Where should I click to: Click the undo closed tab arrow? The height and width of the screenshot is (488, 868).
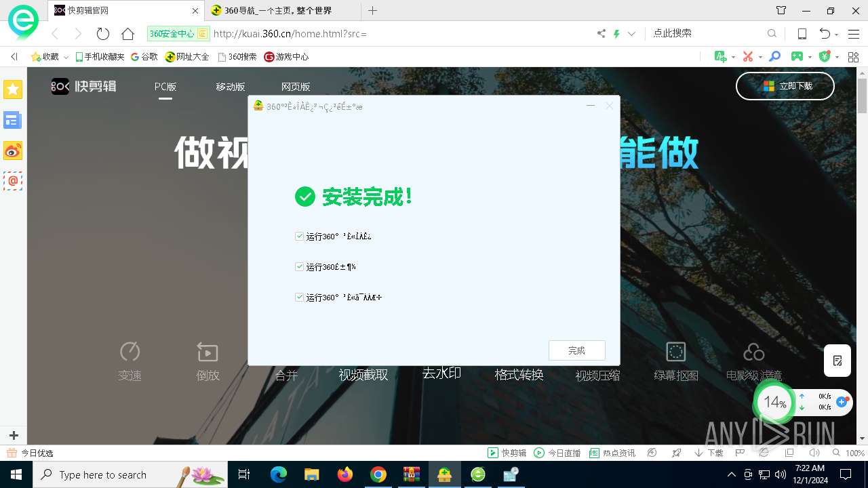(x=824, y=33)
